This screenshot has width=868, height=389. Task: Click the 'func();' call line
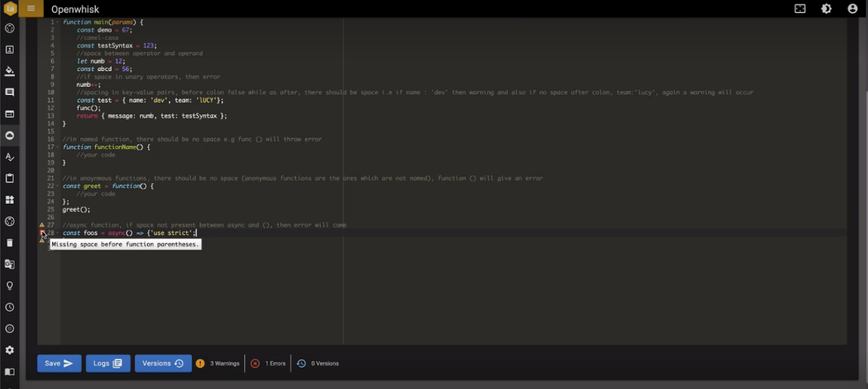(88, 108)
